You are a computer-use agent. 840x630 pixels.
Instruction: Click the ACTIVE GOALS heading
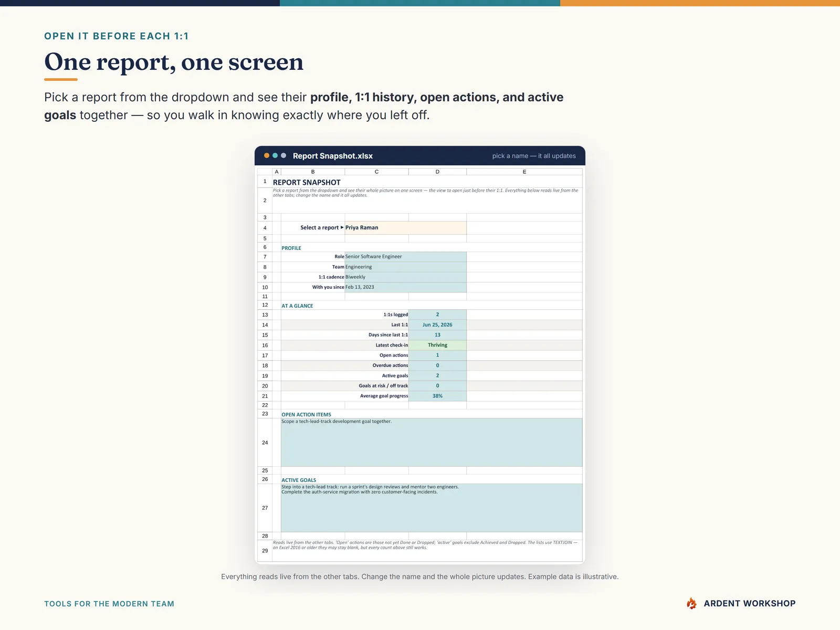(299, 480)
